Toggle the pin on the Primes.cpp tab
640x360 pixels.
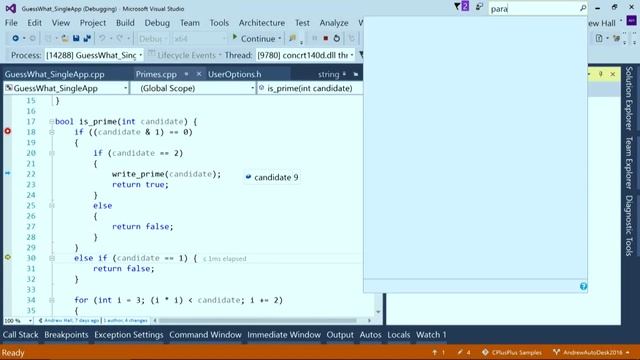coord(186,74)
